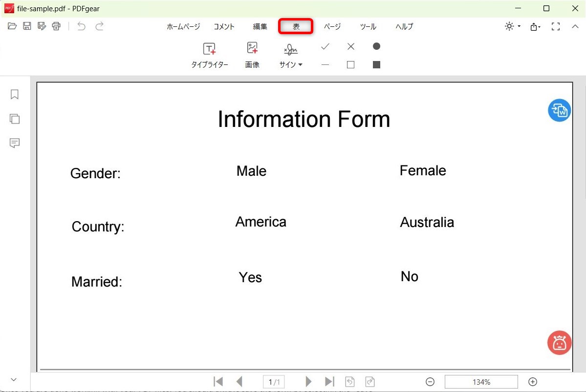Select the check mark stamp tool
Screen dimensions: 586x392
(325, 46)
